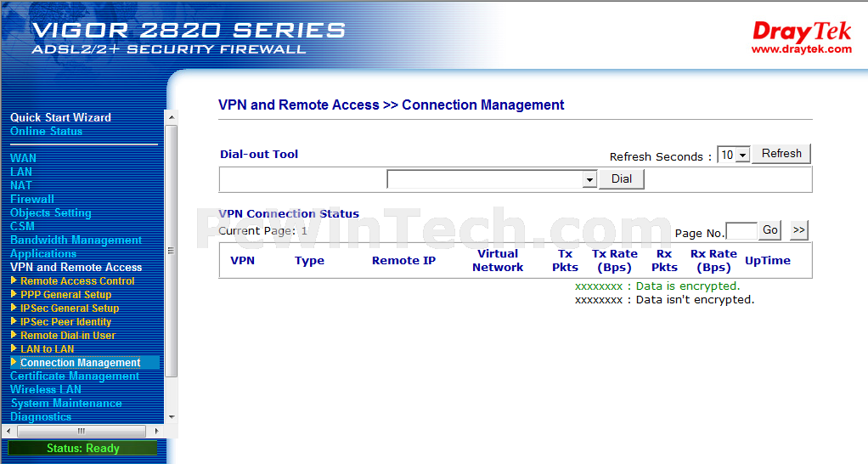Click arrow icon beside LAN to LAN

(x=14, y=348)
